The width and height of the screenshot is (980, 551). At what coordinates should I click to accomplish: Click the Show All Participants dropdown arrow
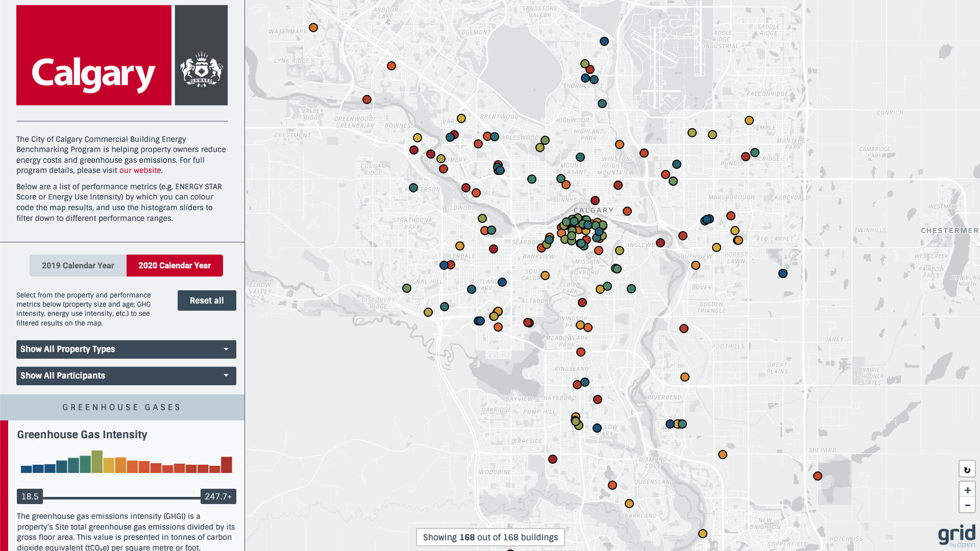pyautogui.click(x=226, y=375)
